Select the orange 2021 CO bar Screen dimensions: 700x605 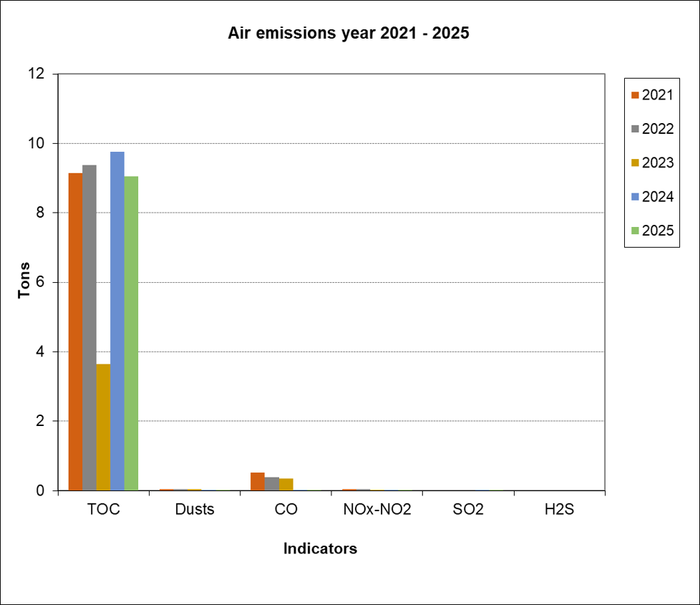[258, 481]
